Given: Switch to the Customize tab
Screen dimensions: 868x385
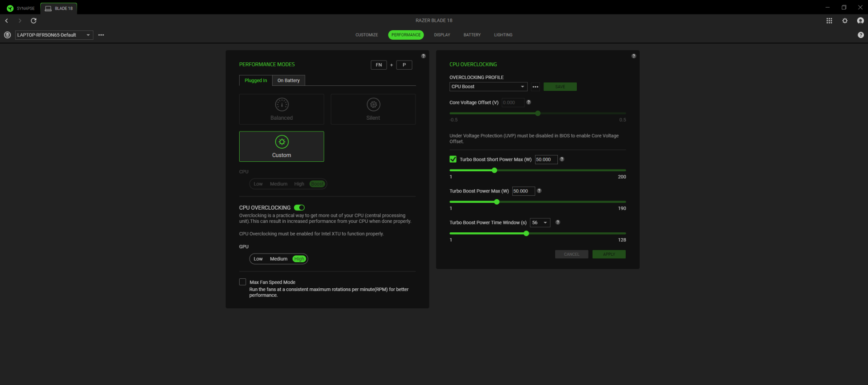Looking at the screenshot, I should (x=367, y=35).
